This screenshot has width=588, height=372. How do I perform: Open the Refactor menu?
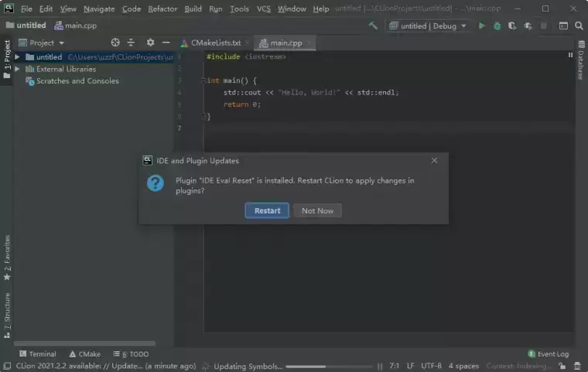(x=162, y=9)
